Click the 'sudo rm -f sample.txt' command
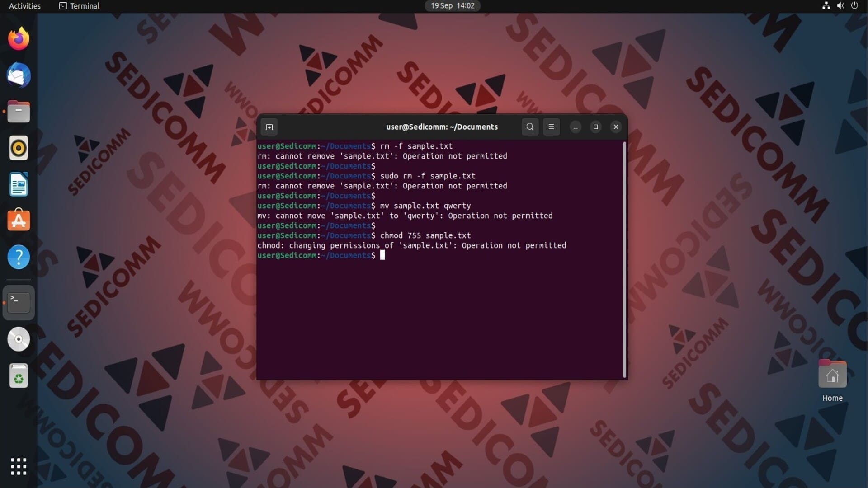The width and height of the screenshot is (868, 488). tap(428, 176)
